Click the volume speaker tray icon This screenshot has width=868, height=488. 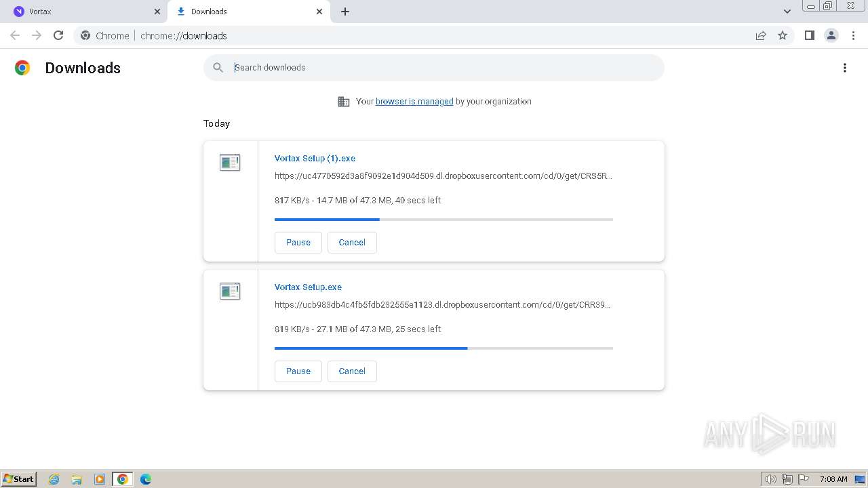771,479
